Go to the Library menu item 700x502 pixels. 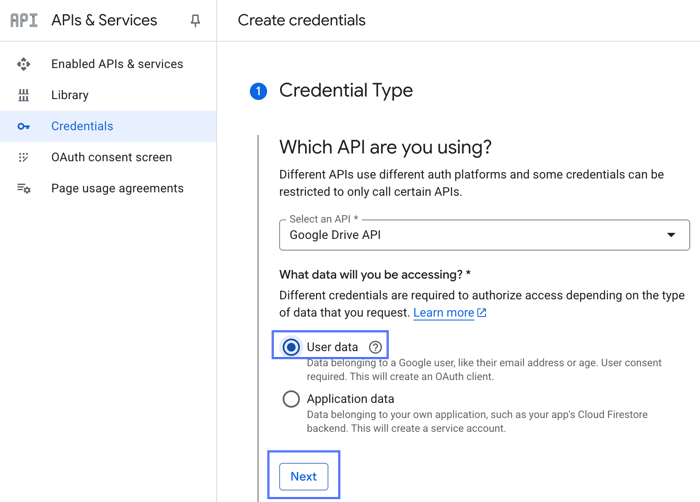(108, 95)
